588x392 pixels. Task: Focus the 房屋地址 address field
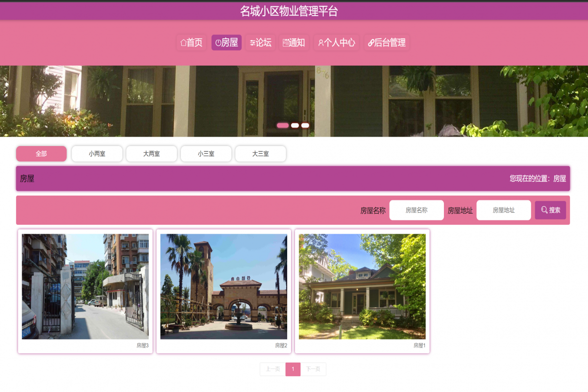(x=504, y=210)
